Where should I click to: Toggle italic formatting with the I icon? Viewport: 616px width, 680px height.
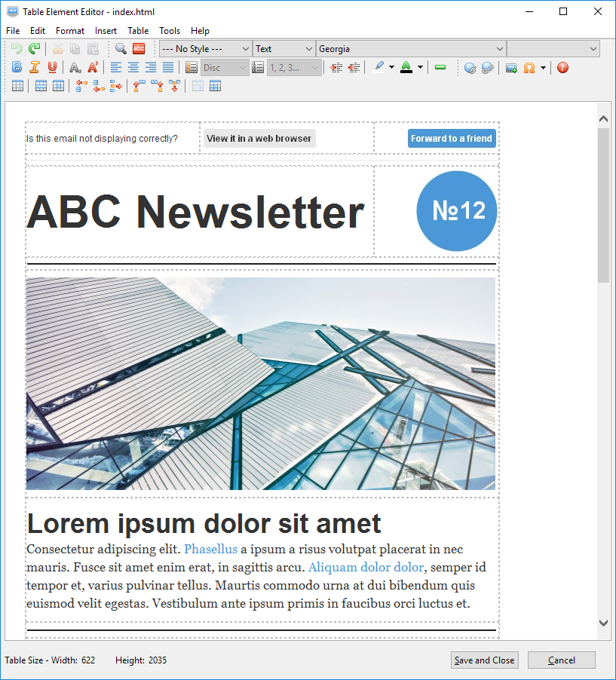(x=34, y=67)
